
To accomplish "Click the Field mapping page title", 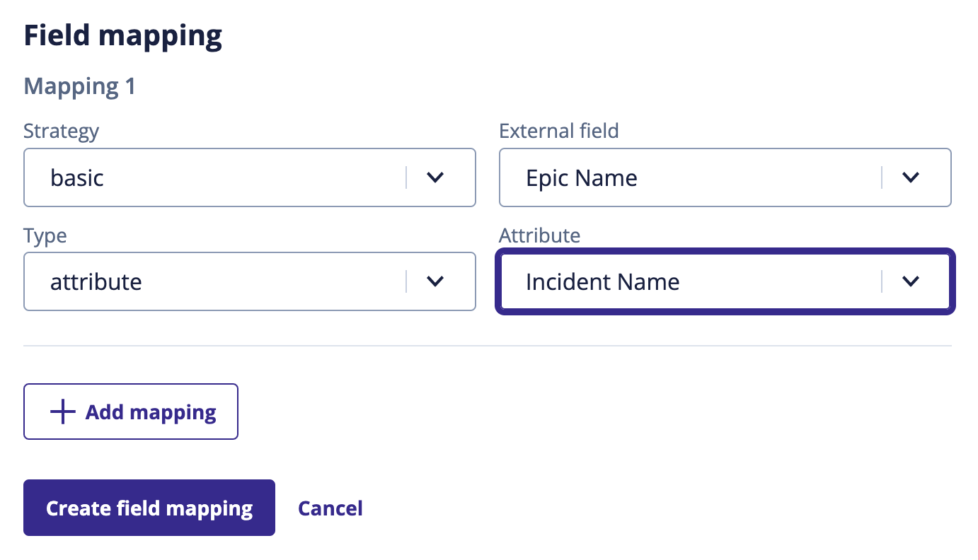I will [122, 35].
